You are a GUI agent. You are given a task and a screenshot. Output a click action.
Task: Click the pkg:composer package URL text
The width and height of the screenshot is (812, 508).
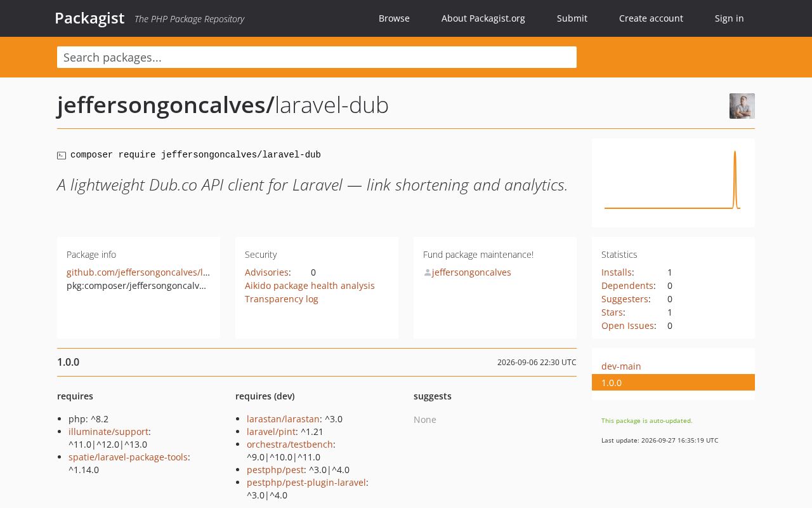pyautogui.click(x=136, y=286)
